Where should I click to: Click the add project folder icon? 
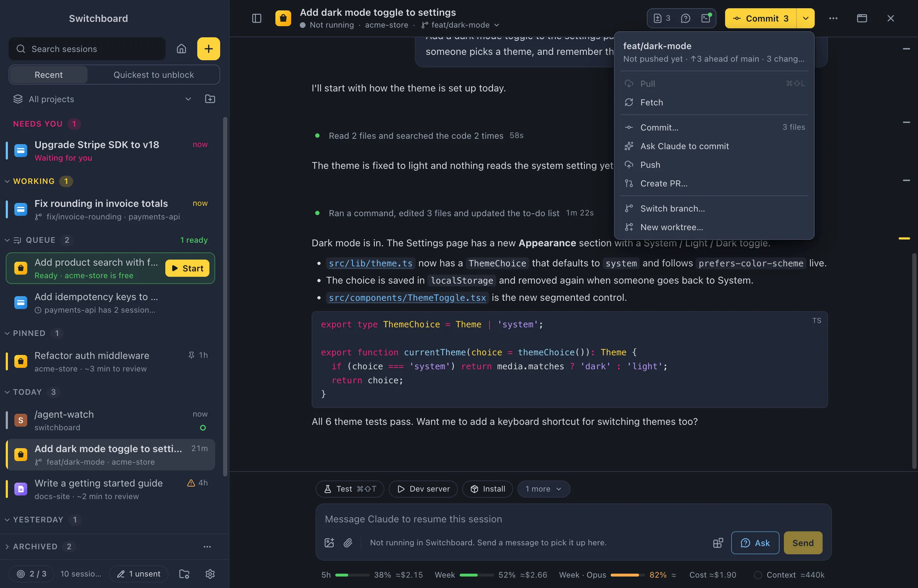point(210,99)
